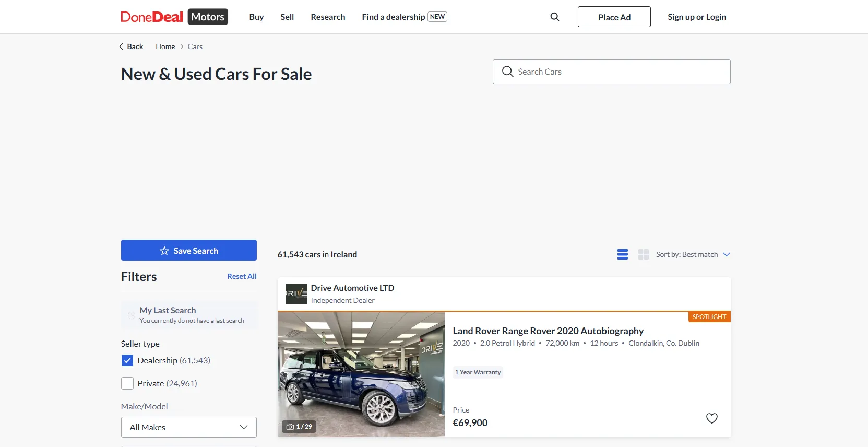Viewport: 868px width, 447px height.
Task: Reset All filters
Action: [242, 276]
